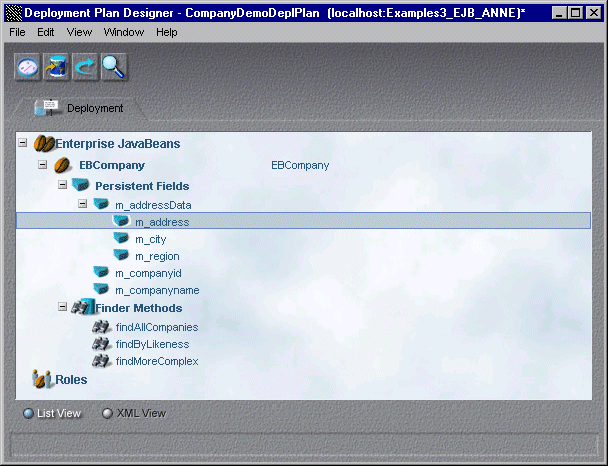Select the Finder Methods label

(139, 308)
